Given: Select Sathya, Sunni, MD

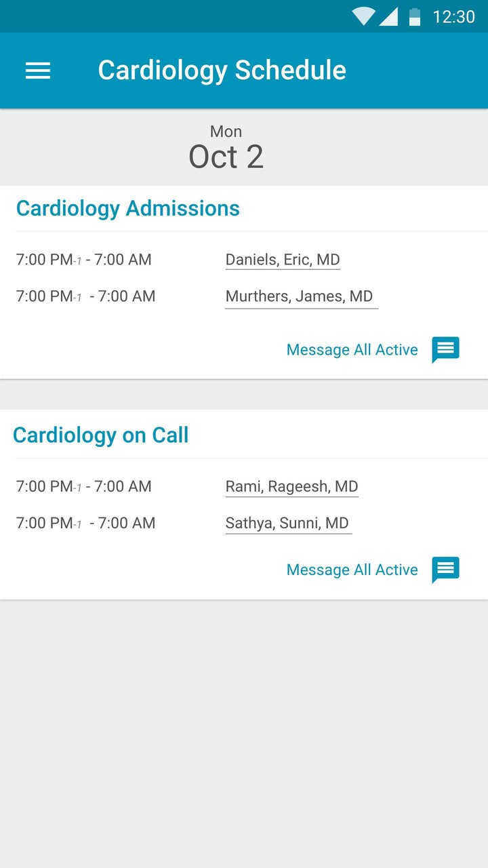Looking at the screenshot, I should (287, 523).
